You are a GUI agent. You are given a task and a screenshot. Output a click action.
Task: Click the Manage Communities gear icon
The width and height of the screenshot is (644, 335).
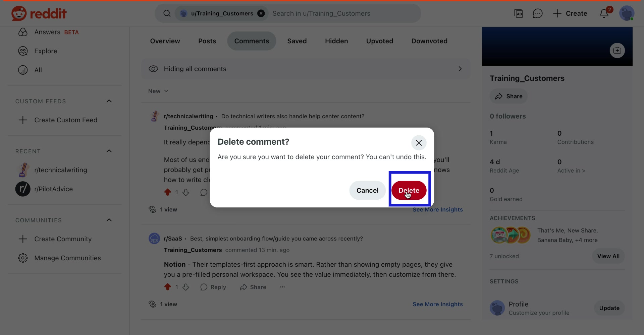(22, 258)
